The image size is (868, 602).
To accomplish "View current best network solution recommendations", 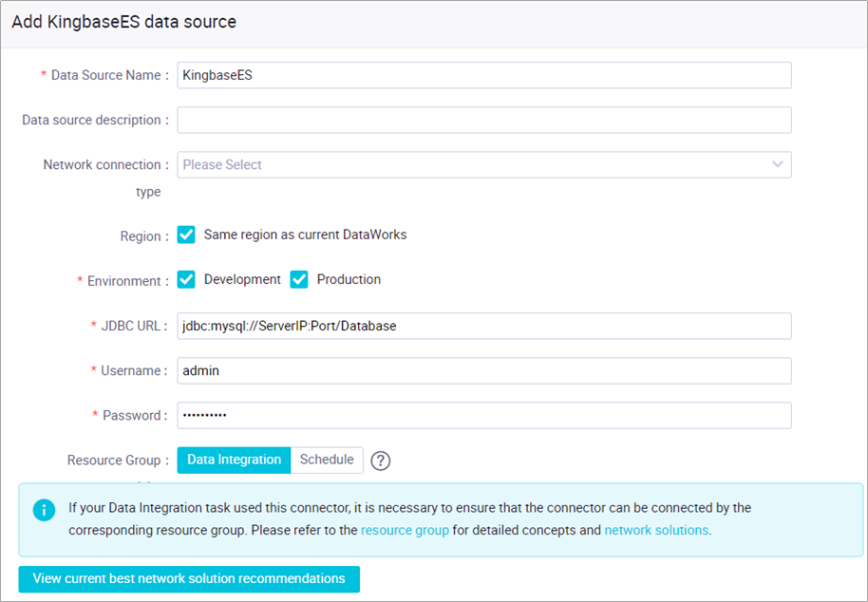I will tap(189, 579).
